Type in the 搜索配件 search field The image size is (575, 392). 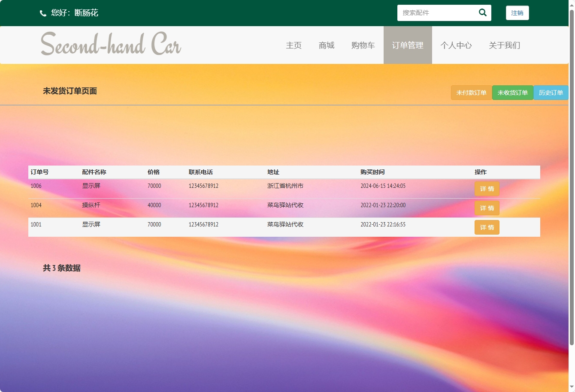point(437,13)
